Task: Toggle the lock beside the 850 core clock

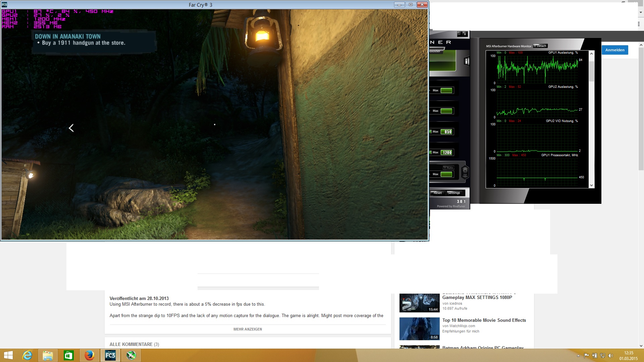Action: pos(430,131)
